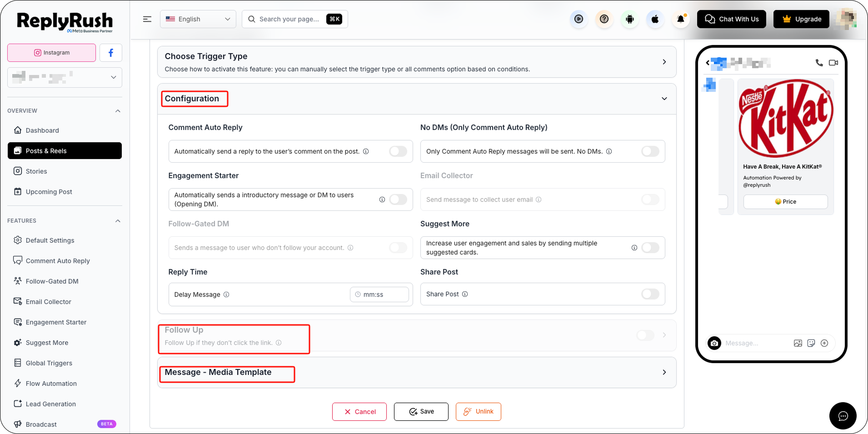868x434 pixels.
Task: Collapse the Features sidebar section
Action: tap(118, 221)
